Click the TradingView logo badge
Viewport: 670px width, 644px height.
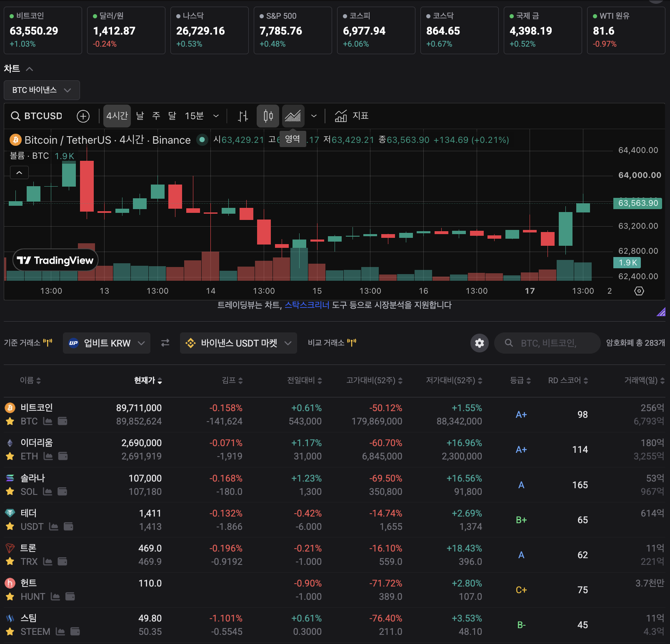pyautogui.click(x=55, y=260)
